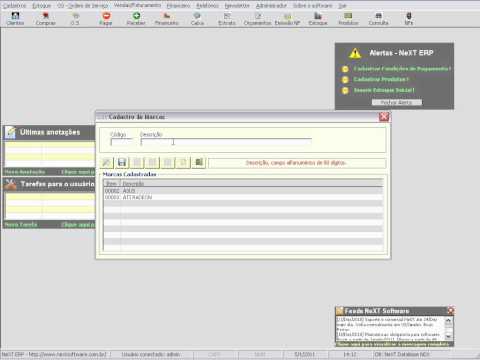Open the Consulta toolbar icon

click(x=379, y=19)
